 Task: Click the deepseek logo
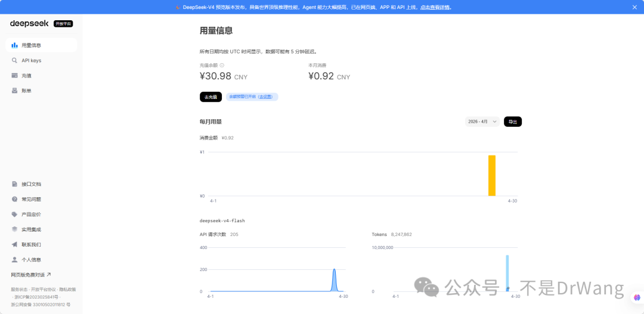[29, 24]
